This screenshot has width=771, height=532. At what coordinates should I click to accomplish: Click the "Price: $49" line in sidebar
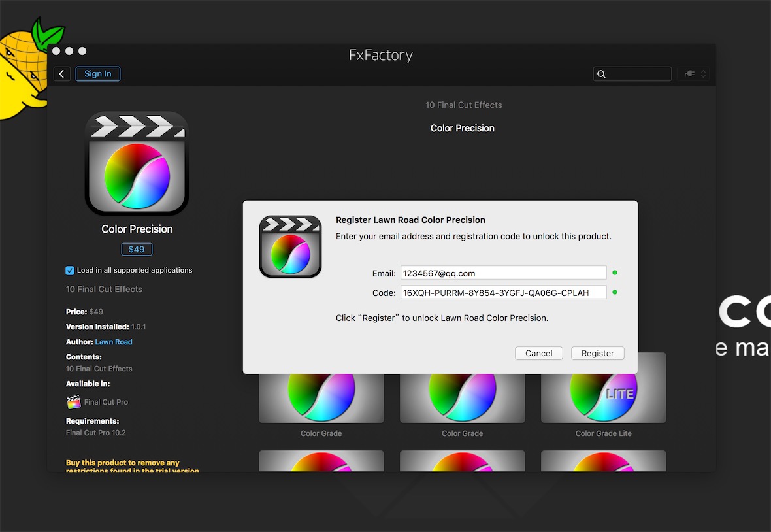(84, 312)
